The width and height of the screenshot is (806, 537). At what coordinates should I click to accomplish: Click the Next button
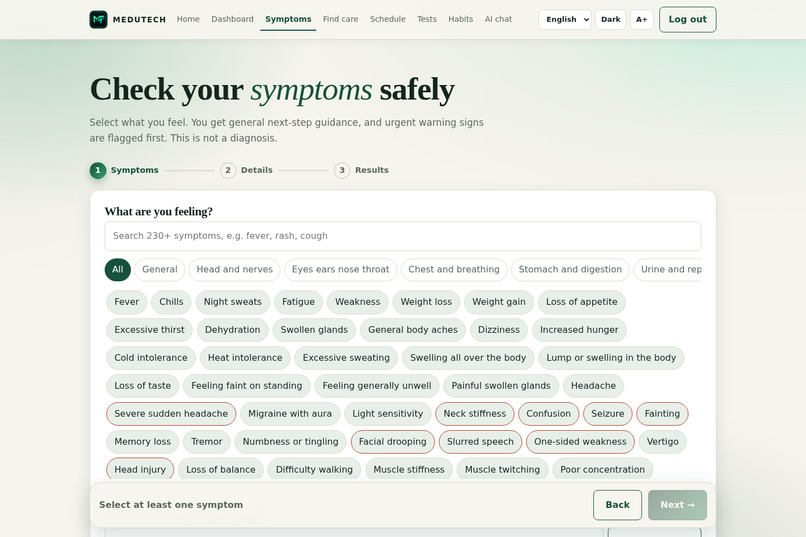pos(677,505)
